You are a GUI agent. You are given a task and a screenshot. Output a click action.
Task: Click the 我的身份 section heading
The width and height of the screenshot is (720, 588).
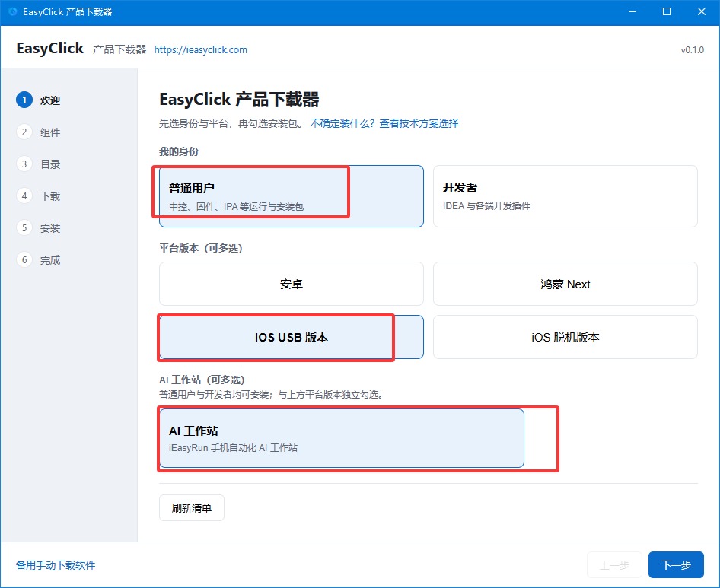coord(179,151)
